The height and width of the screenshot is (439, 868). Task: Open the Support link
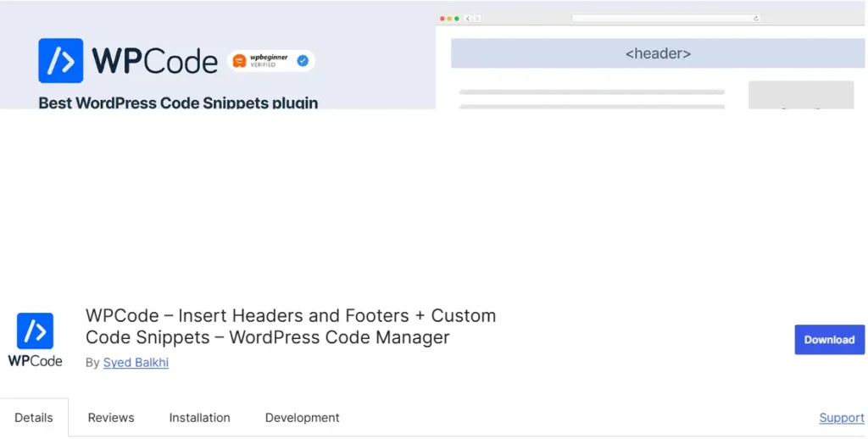pyautogui.click(x=842, y=418)
